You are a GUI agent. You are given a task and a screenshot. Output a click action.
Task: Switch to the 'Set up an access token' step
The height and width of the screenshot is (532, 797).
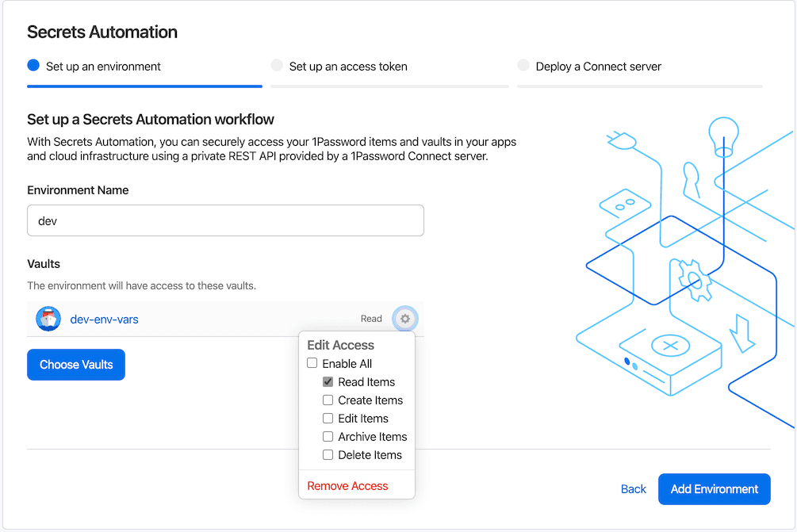click(341, 67)
